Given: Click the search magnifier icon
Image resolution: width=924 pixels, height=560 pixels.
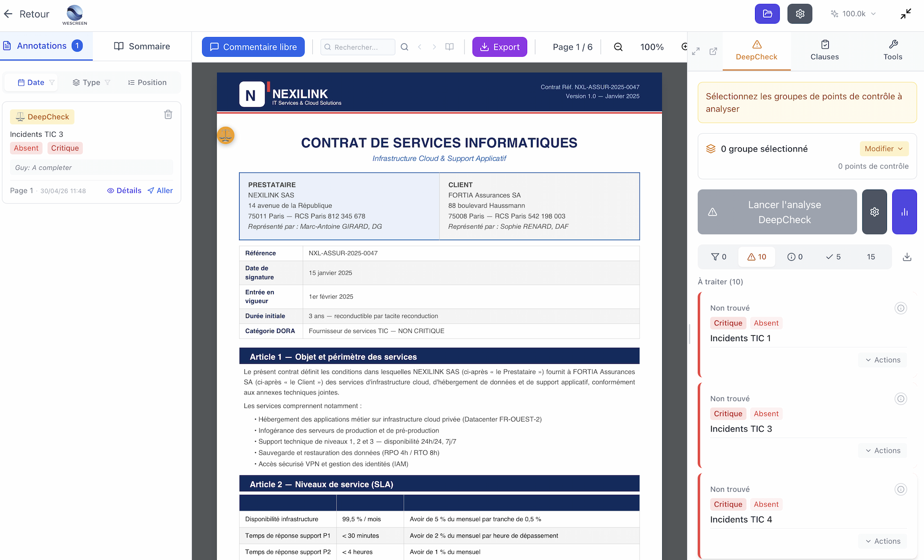Looking at the screenshot, I should (x=405, y=47).
